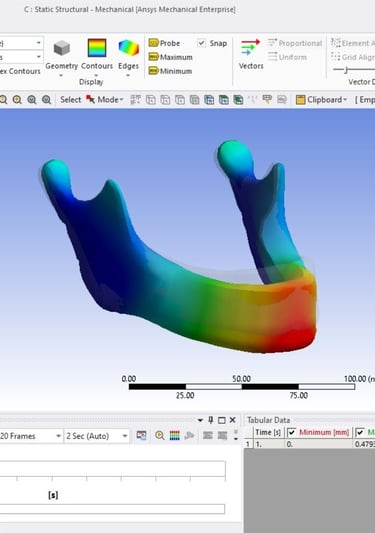Click the Geometry display cube icon
Screen dimensions: 375x533
[x=62, y=48]
